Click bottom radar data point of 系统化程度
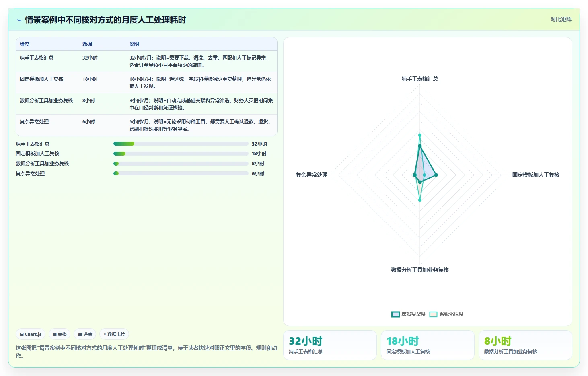Image resolution: width=588 pixels, height=376 pixels. (420, 200)
